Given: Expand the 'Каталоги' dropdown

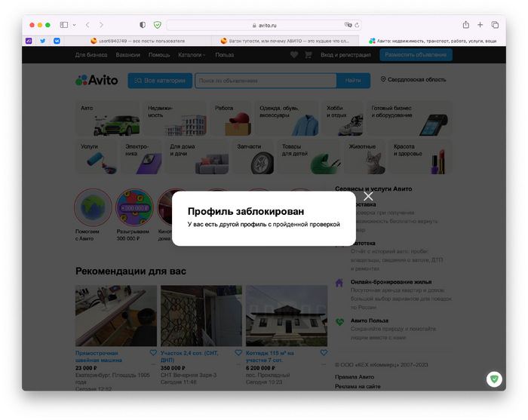Looking at the screenshot, I should pos(192,55).
